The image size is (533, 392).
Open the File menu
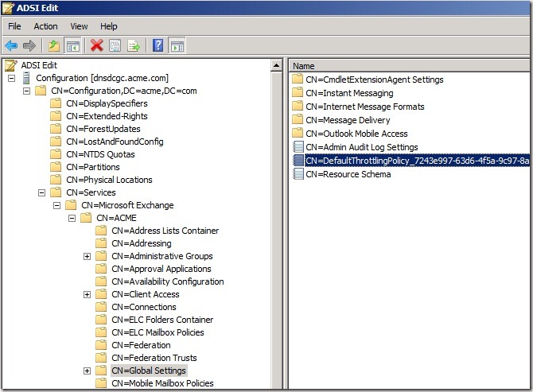coord(14,26)
